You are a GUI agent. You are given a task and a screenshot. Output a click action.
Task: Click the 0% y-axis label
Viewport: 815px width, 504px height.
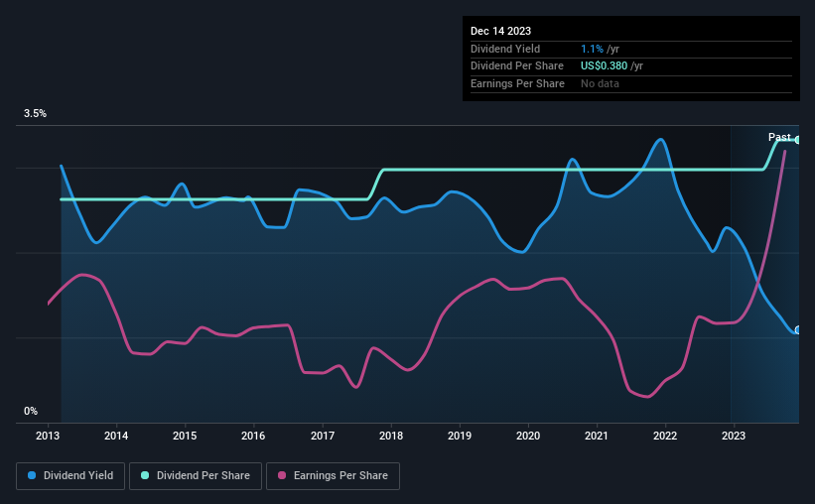pyautogui.click(x=31, y=411)
